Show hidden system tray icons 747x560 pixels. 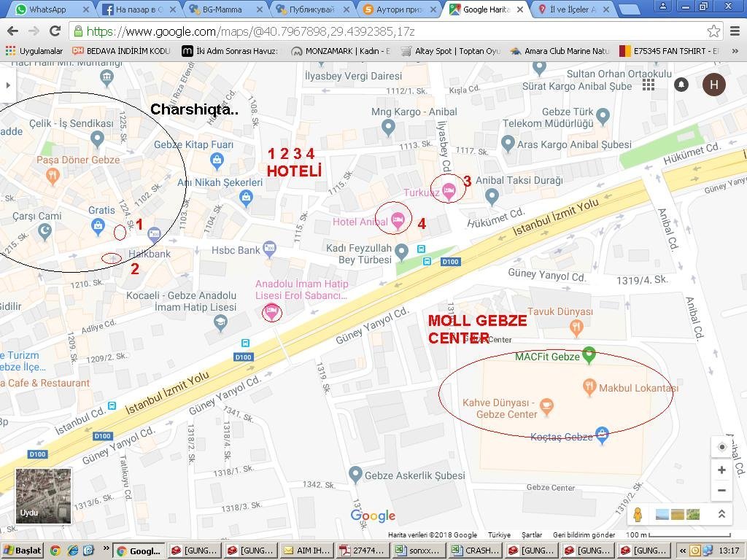coord(683,551)
